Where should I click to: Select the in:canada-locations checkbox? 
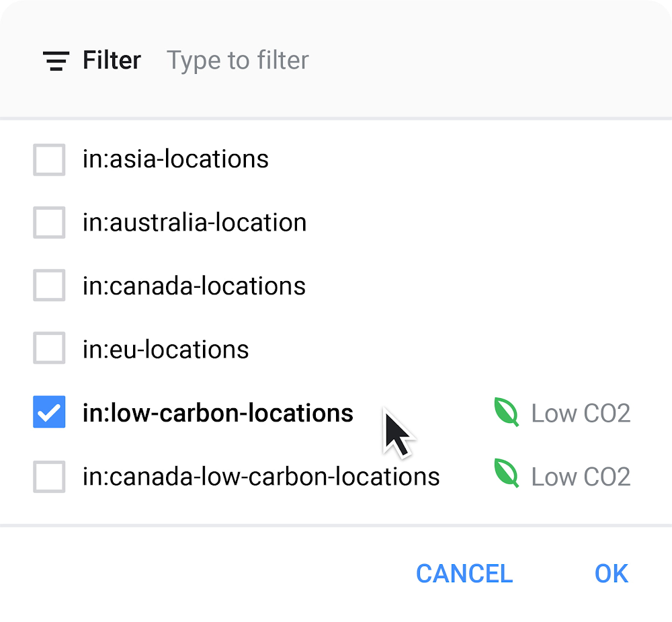pyautogui.click(x=48, y=285)
